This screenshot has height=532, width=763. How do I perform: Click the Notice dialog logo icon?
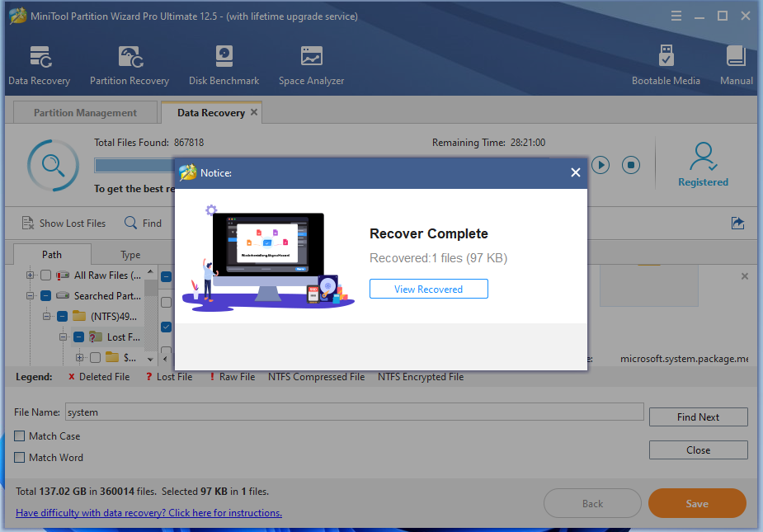click(188, 172)
